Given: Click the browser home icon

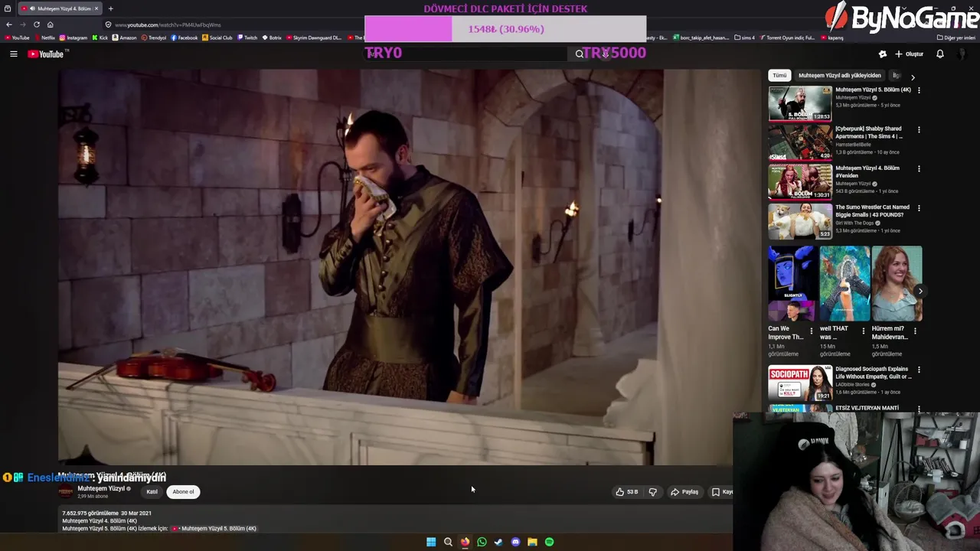Looking at the screenshot, I should (51, 24).
